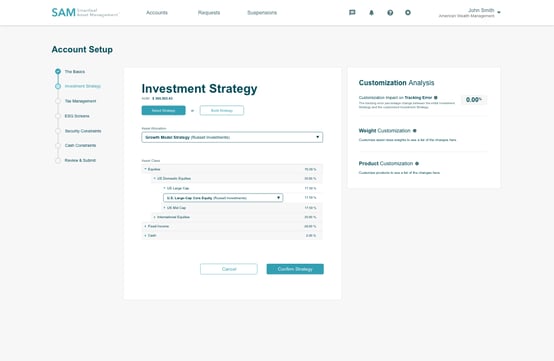
Task: Click the info dot beside Product Customization
Action: click(417, 164)
